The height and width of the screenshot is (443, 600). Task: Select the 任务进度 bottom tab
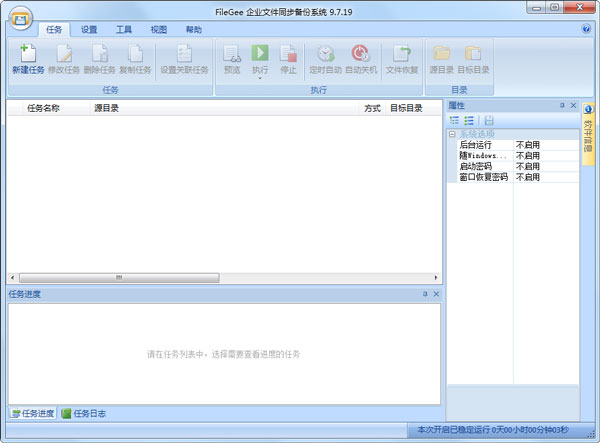pos(33,413)
